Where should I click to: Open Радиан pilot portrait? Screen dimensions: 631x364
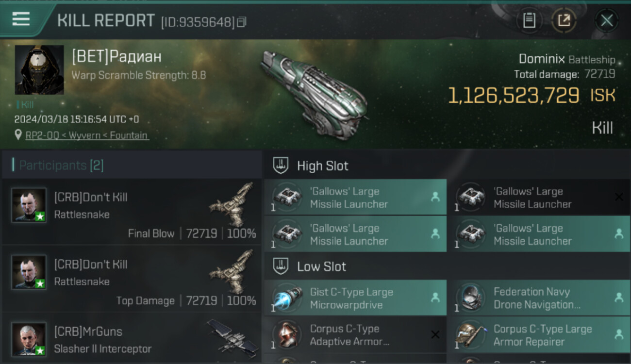click(39, 70)
